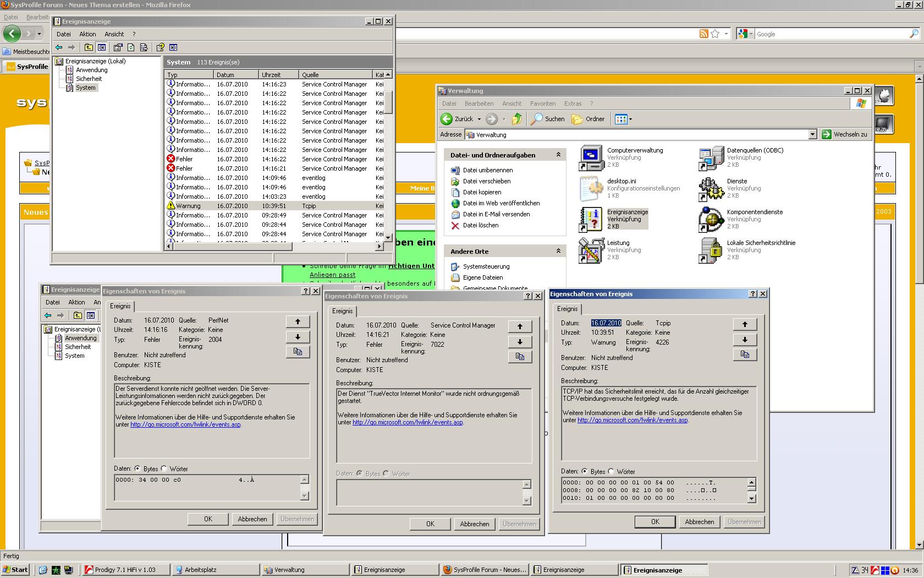Screen dimensions: 924x578
Task: Click the refresh icon in the top Ereignisanzeige toolbar
Action: click(x=131, y=47)
